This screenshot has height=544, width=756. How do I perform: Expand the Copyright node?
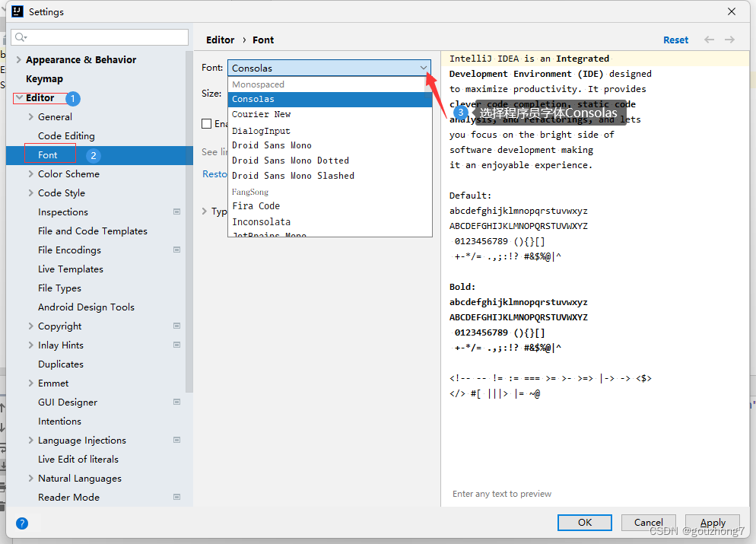point(31,326)
